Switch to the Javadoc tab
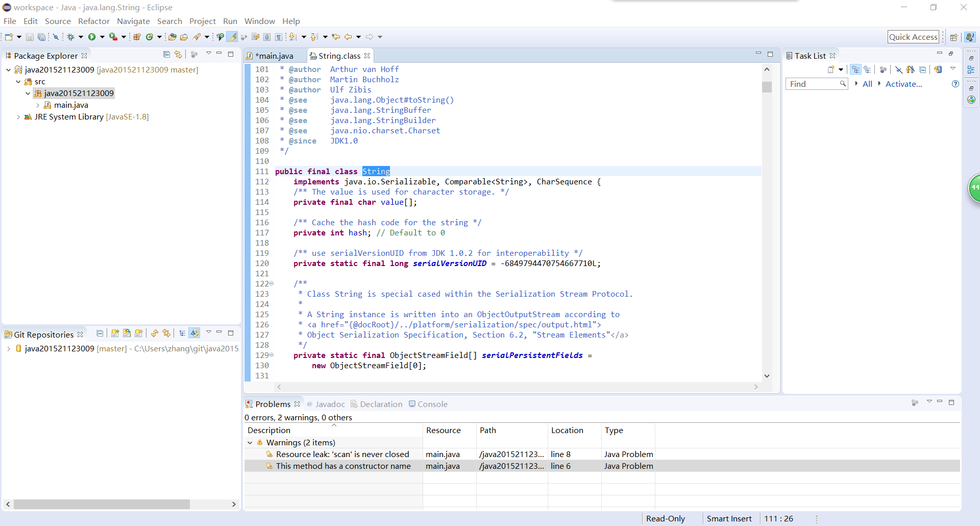 [326, 404]
